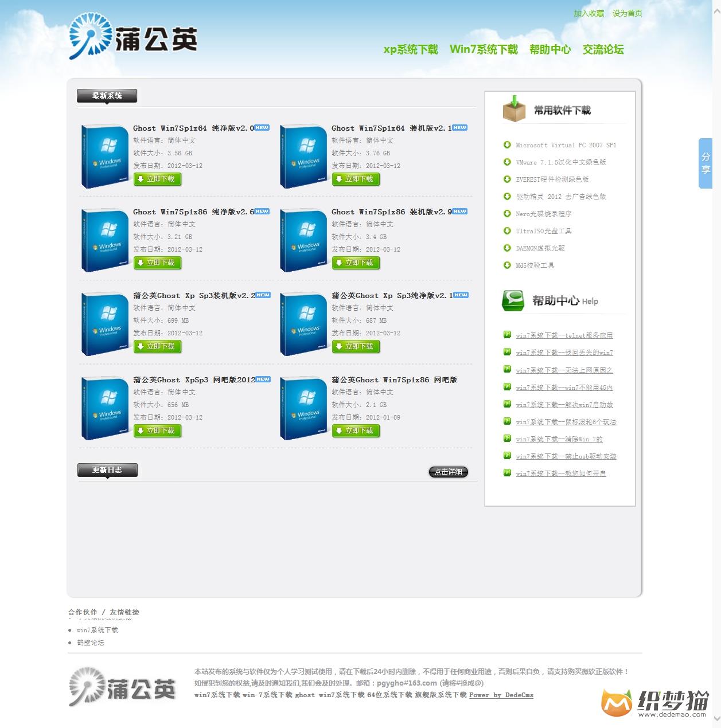Image resolution: width=721 pixels, height=728 pixels.
Task: Click download icon beside Microsoft Virtual PC 2007
Action: [507, 145]
